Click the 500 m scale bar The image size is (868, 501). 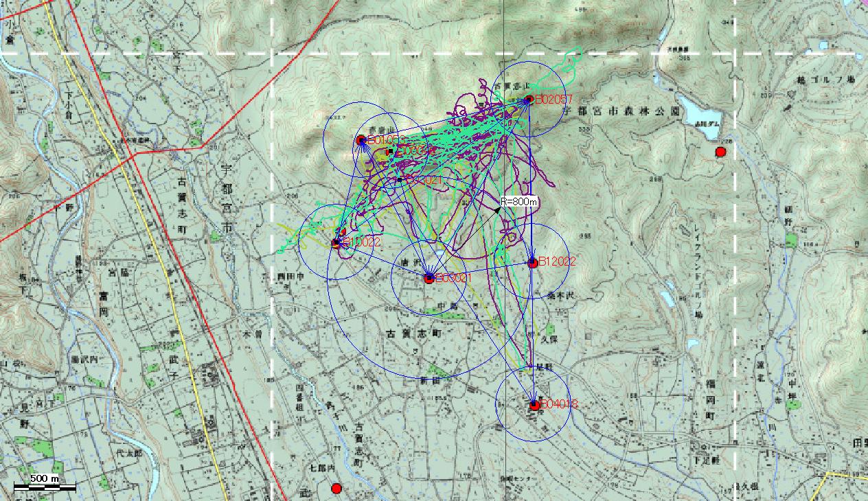45,487
